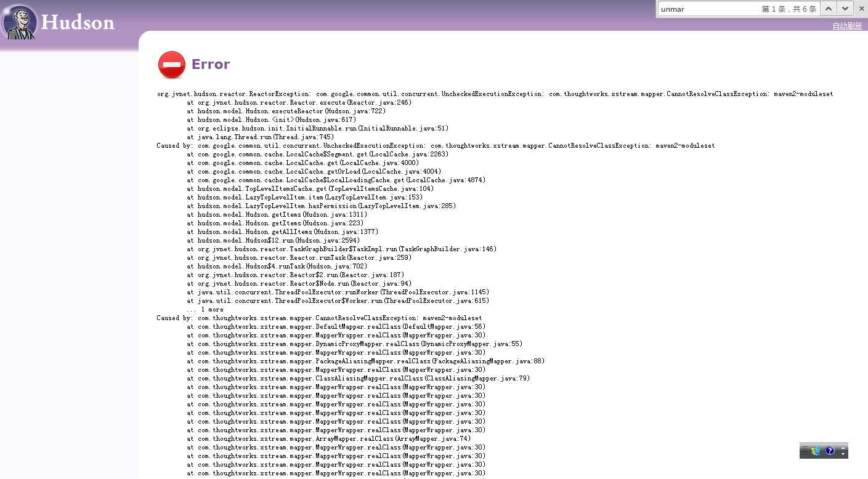Go to previous find match with up arrow
Screen dimensions: 868x479
(829, 9)
